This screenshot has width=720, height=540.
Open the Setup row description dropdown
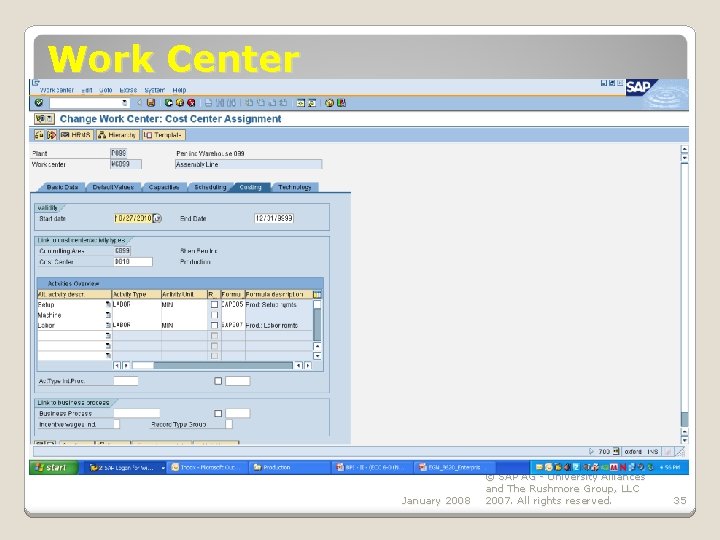coord(108,304)
